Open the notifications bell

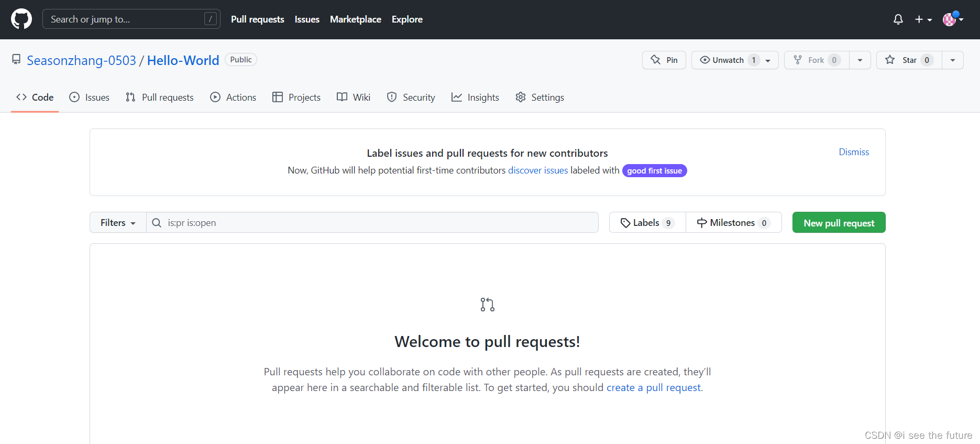pos(898,19)
